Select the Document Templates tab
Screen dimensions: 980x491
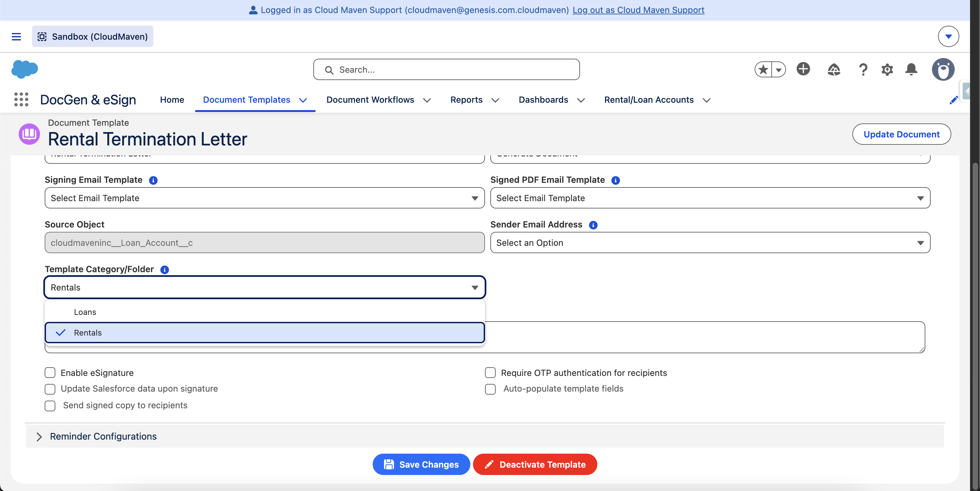tap(247, 100)
